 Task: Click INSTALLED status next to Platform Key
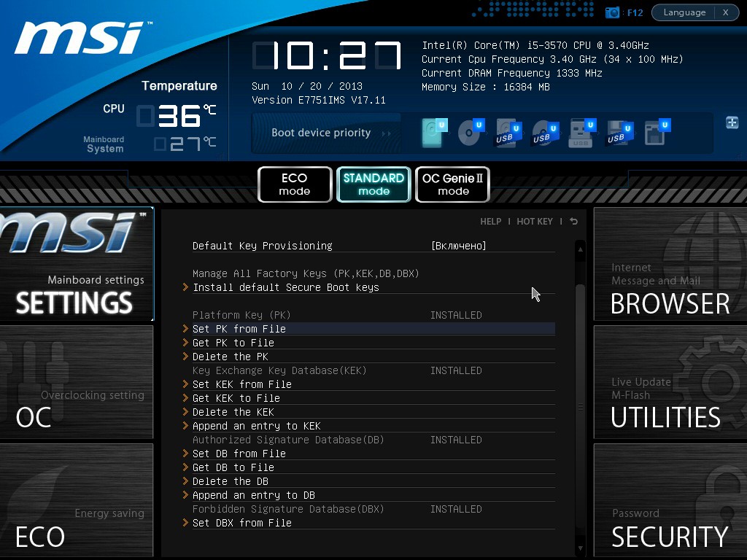coord(456,315)
